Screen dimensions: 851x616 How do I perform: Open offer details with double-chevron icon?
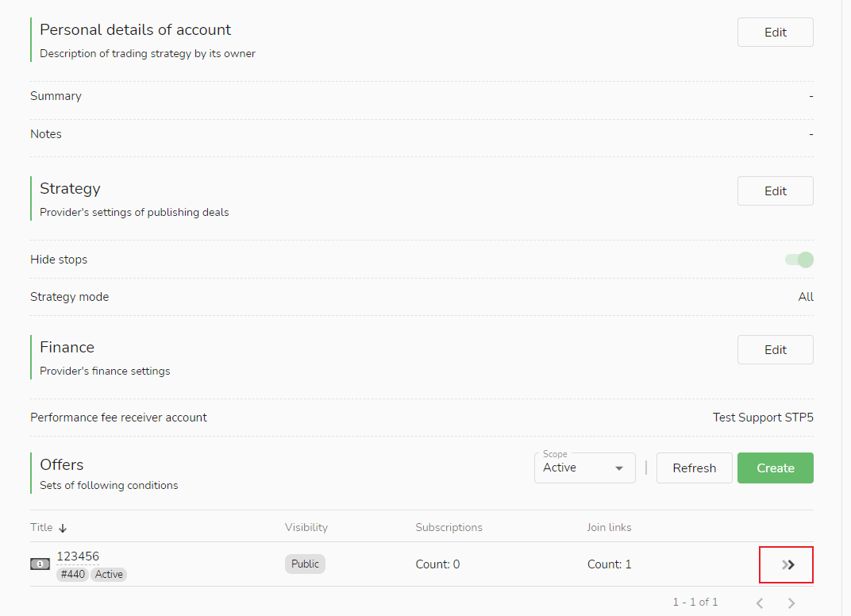coord(787,564)
